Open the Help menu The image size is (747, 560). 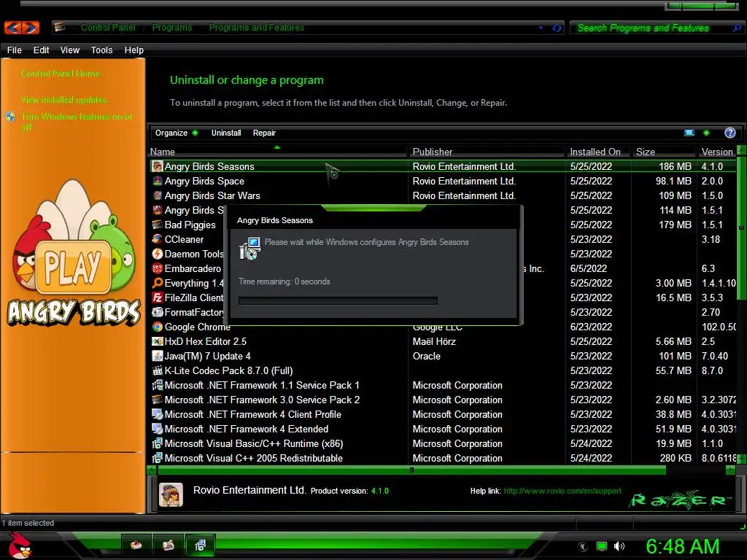pos(134,50)
